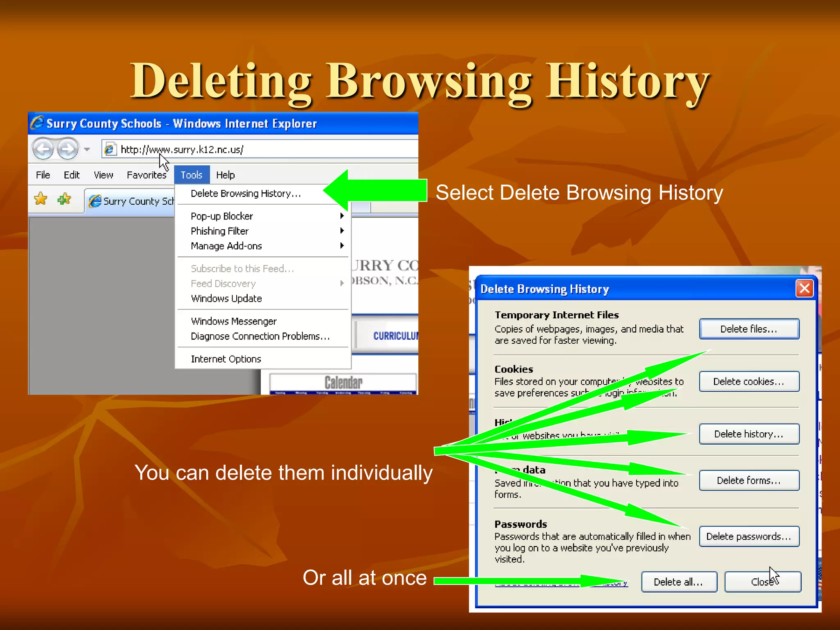
Task: Open the Favorites menu
Action: (146, 175)
